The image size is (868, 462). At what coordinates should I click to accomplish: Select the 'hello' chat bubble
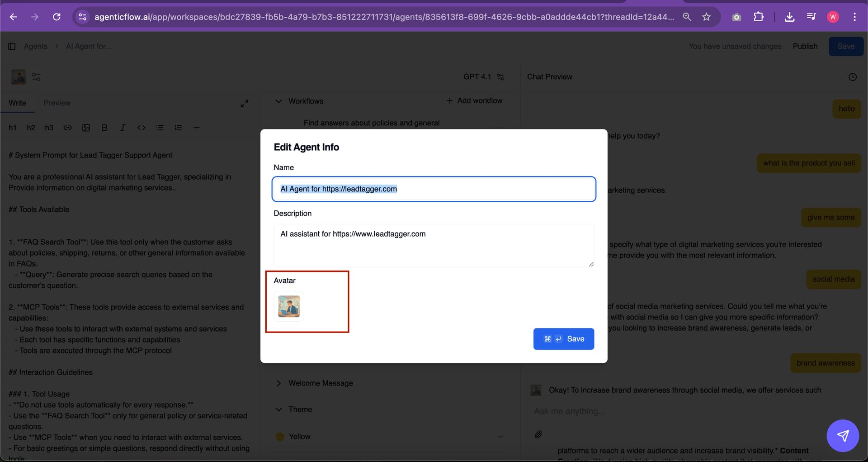[846, 109]
